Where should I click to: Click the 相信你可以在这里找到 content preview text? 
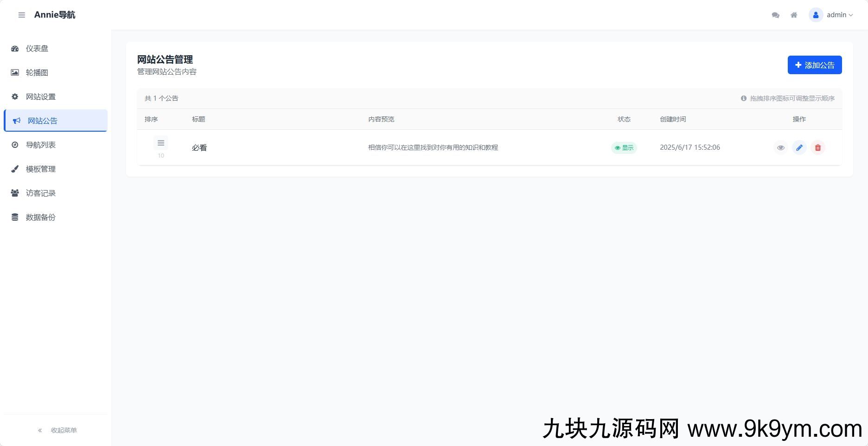(433, 147)
